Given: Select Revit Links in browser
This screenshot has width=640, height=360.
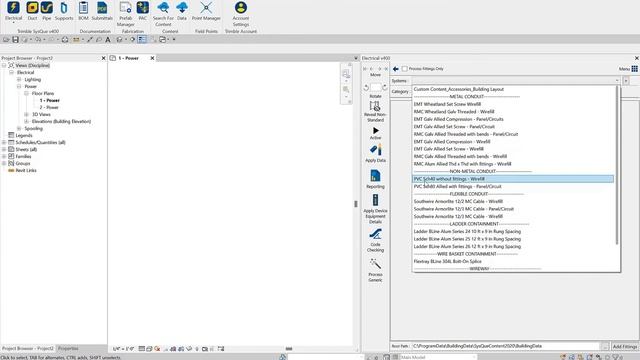Looking at the screenshot, I should [x=26, y=170].
